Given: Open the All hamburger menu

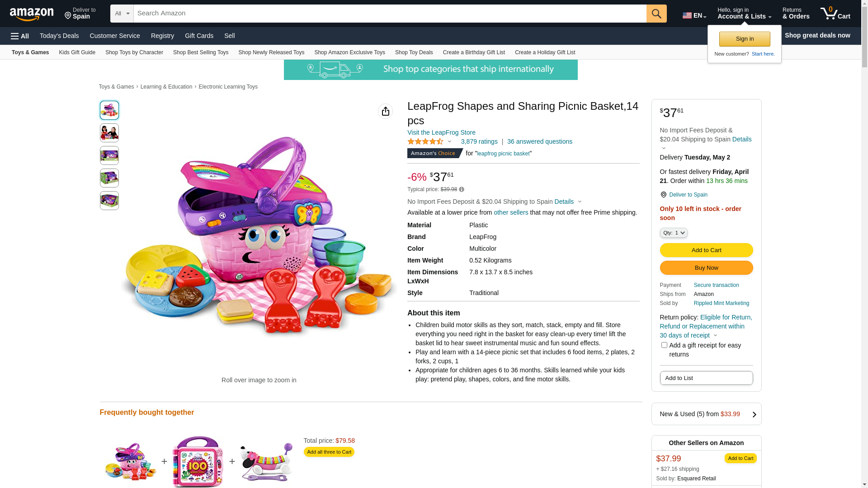Looking at the screenshot, I should (20, 36).
